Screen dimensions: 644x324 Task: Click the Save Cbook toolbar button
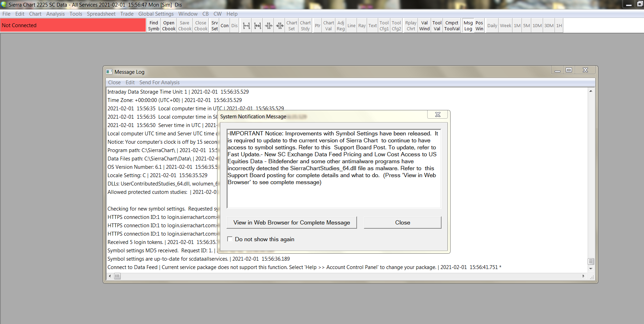coord(185,26)
